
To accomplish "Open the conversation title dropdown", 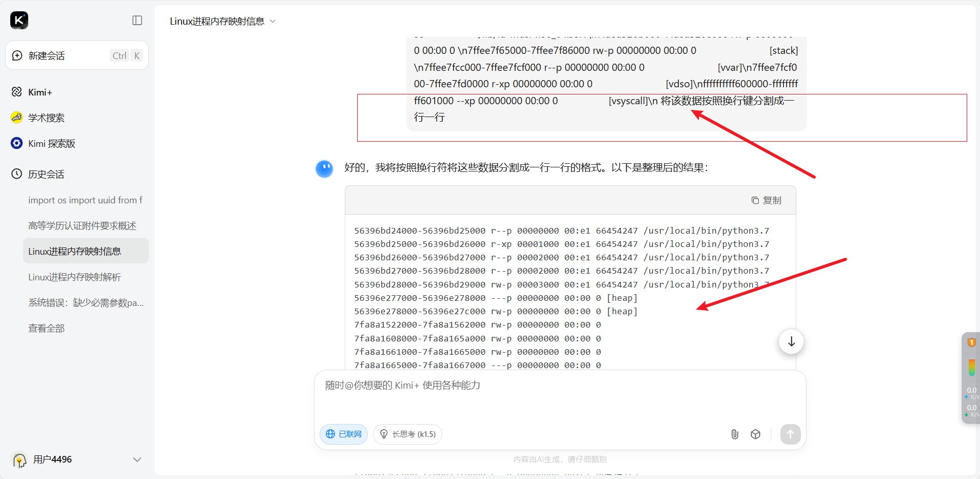I will [273, 21].
